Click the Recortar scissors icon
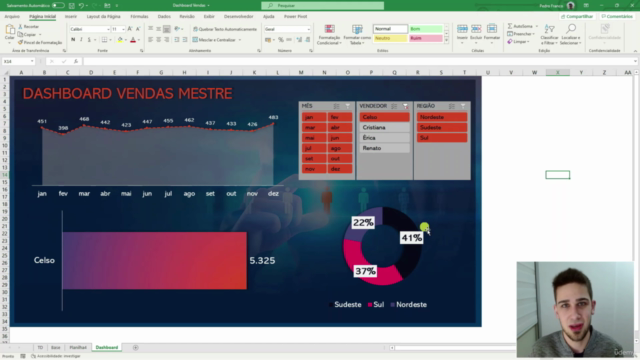The height and width of the screenshot is (360, 640). pos(20,27)
